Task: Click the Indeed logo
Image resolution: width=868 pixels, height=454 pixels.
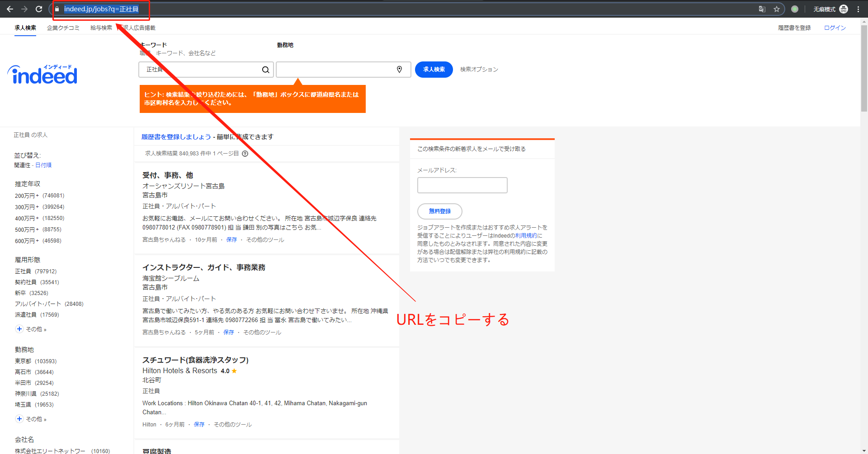Action: click(42, 75)
